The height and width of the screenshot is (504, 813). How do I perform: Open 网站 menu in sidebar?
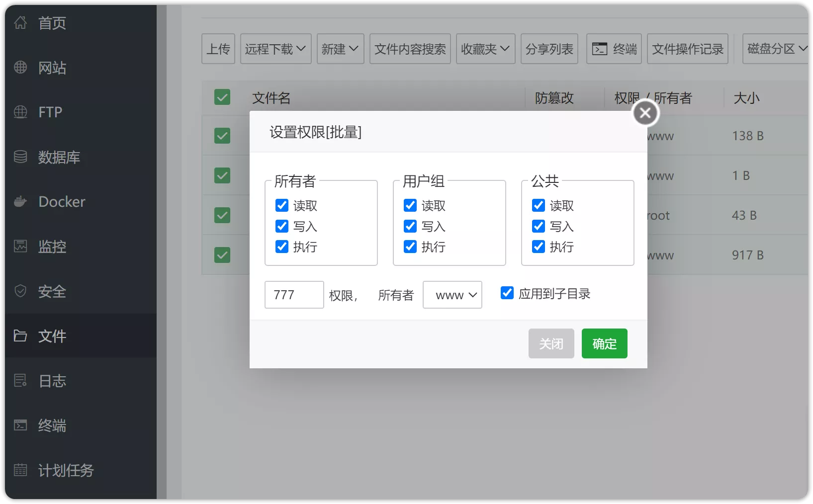click(52, 68)
